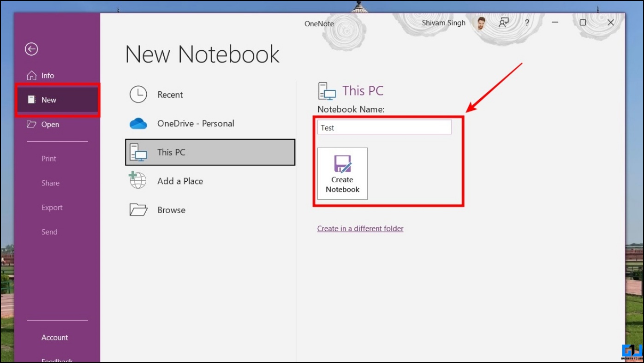Click the user profile picture
Viewport: 644px width, 363px height.
point(481,23)
